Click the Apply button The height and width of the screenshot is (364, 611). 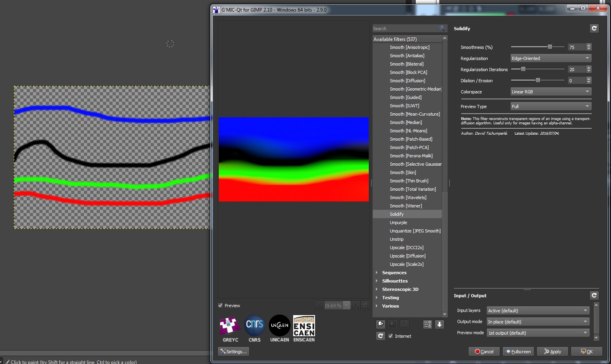(x=553, y=351)
